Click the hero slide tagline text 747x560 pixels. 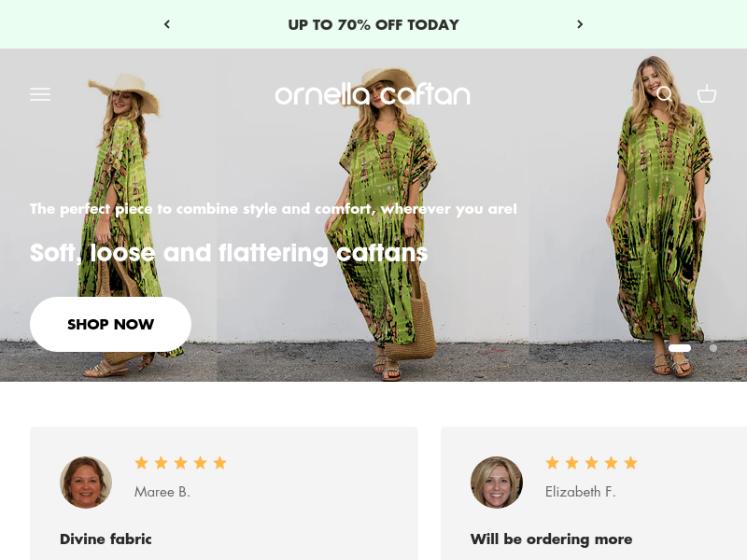point(274,209)
